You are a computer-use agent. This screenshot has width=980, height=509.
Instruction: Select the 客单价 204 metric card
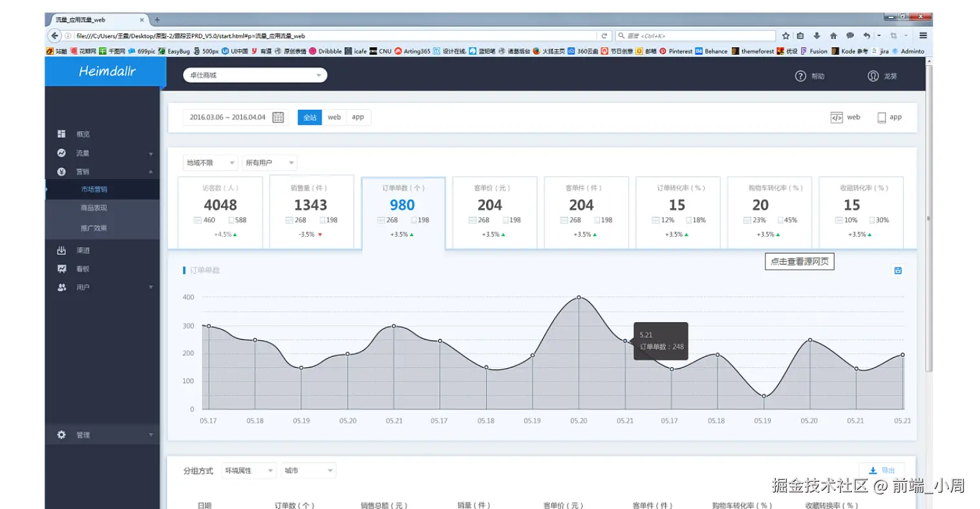pos(495,211)
